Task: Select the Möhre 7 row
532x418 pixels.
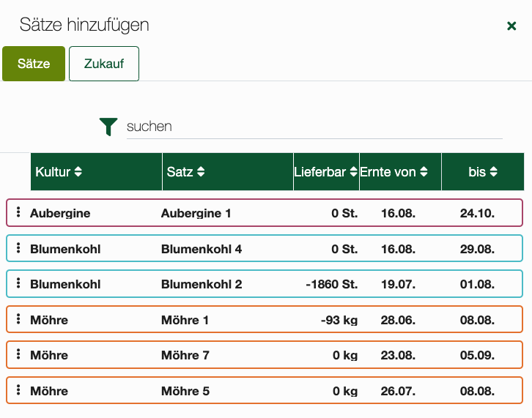Action: pos(264,355)
